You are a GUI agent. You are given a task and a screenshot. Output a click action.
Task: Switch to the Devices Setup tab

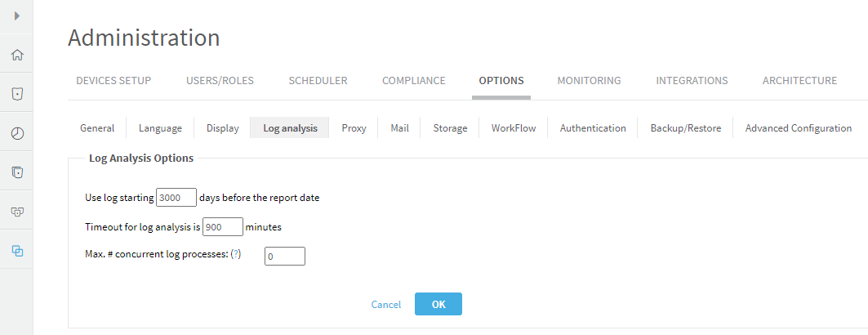click(x=114, y=81)
